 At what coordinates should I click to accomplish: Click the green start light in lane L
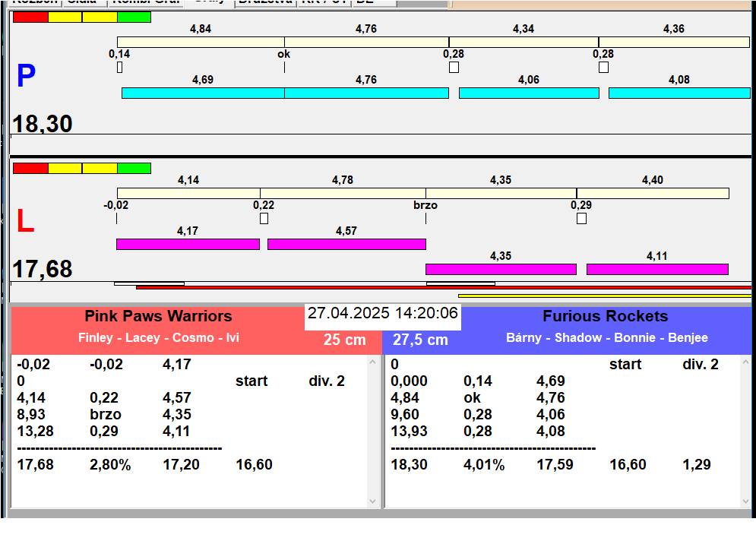[x=134, y=168]
